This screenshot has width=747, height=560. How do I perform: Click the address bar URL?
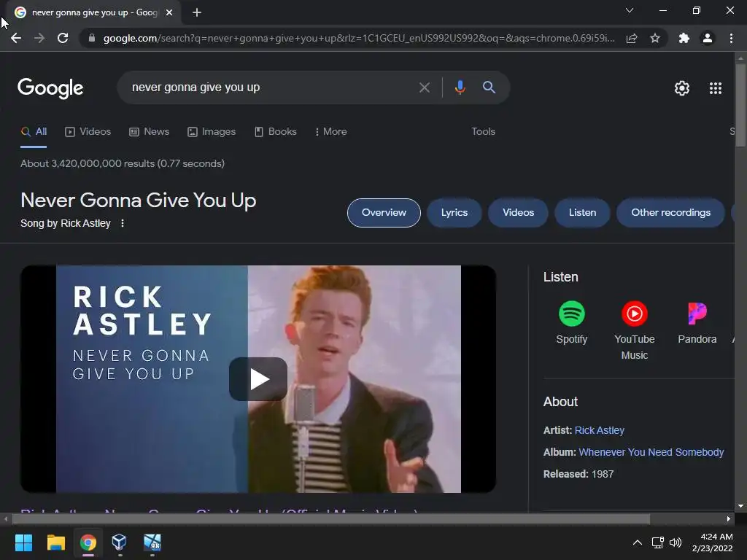[x=358, y=38]
